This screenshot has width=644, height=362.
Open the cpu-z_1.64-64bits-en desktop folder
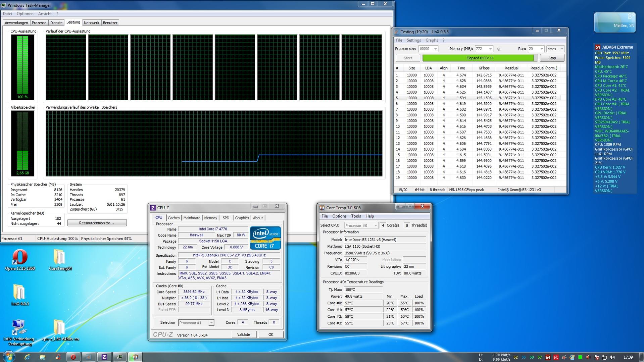point(60,330)
